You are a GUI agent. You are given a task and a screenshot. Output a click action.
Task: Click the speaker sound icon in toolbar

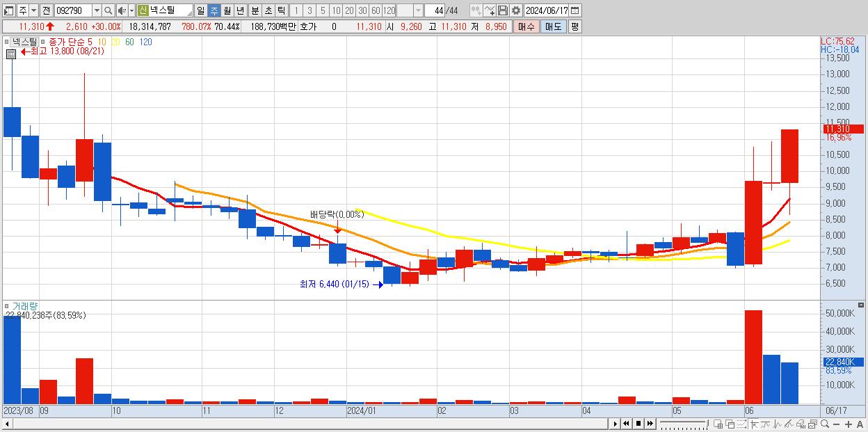[122, 10]
